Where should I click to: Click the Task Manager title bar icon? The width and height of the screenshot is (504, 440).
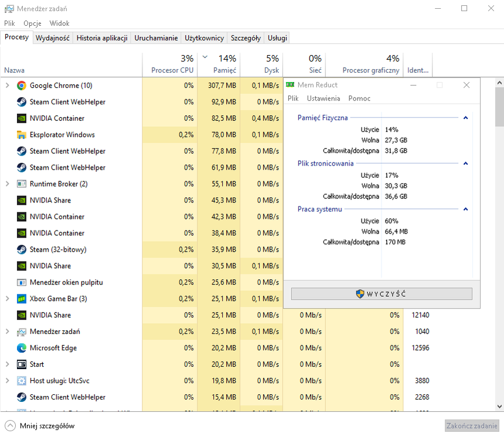tap(9, 9)
